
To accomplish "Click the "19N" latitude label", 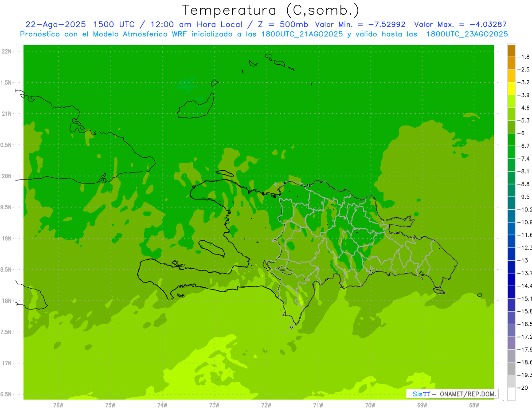I will click(x=7, y=239).
